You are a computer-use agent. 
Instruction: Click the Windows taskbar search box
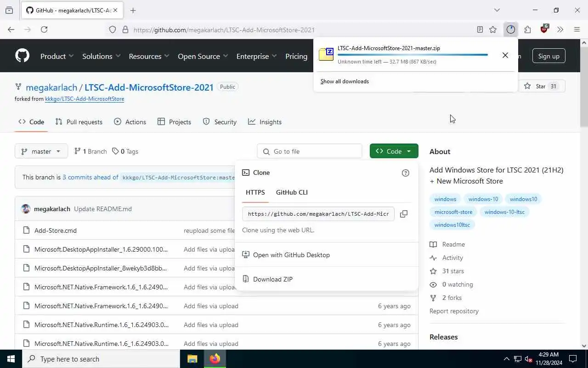click(101, 359)
